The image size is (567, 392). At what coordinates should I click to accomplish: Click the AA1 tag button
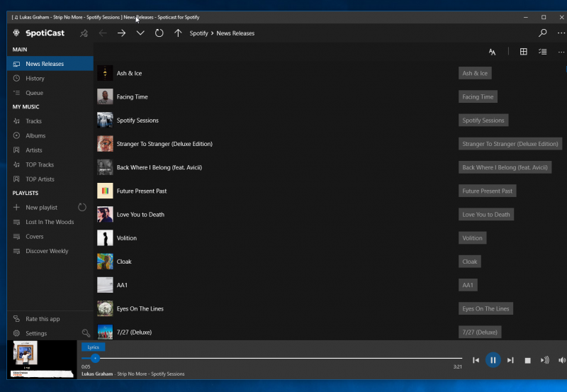[468, 285]
